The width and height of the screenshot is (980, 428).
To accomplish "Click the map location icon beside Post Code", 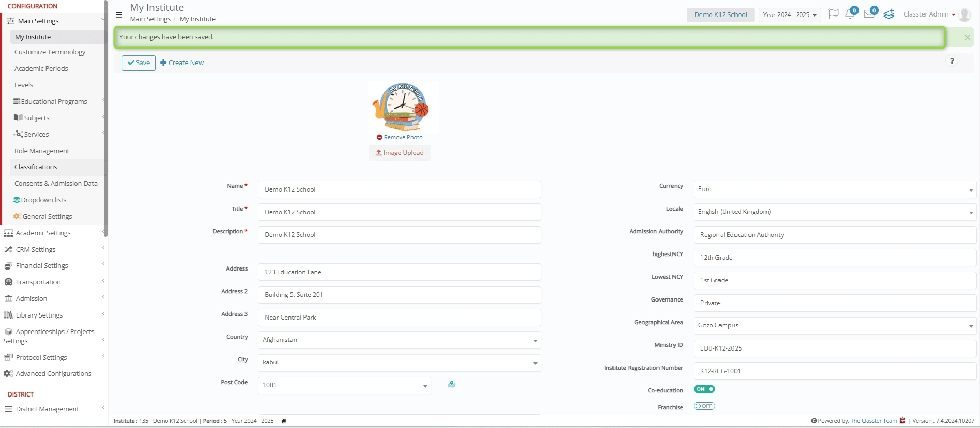I will tap(452, 384).
